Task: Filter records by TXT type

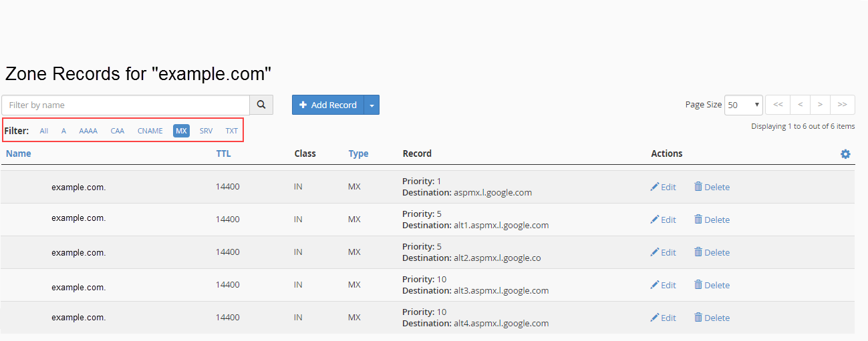Action: 231,131
